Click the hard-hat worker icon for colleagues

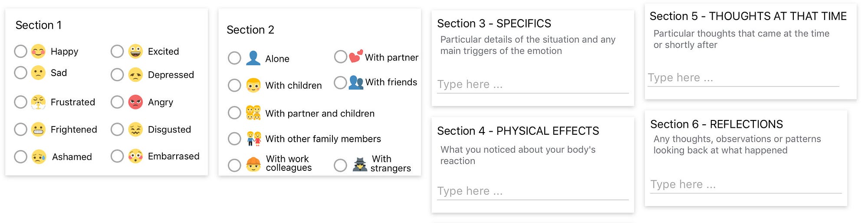pyautogui.click(x=253, y=164)
